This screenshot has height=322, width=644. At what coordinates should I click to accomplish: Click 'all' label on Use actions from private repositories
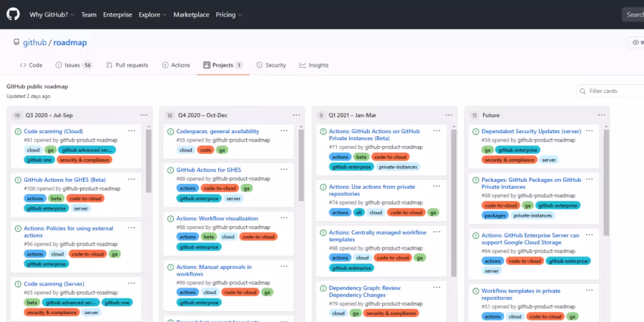coord(358,213)
